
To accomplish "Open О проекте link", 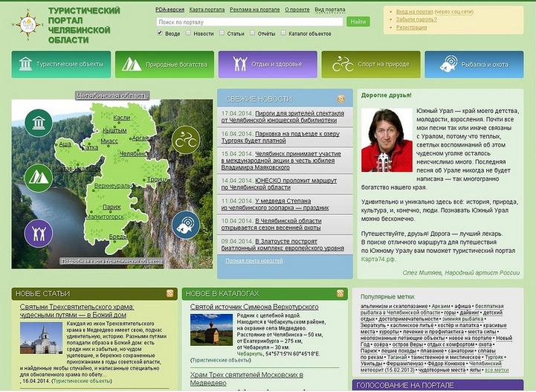I will coord(297,10).
